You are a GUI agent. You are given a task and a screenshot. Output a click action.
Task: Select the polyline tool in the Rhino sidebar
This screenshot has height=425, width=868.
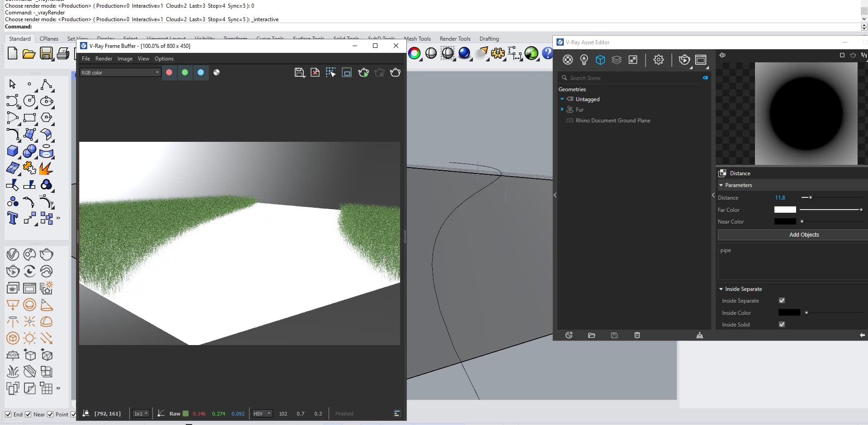click(46, 84)
